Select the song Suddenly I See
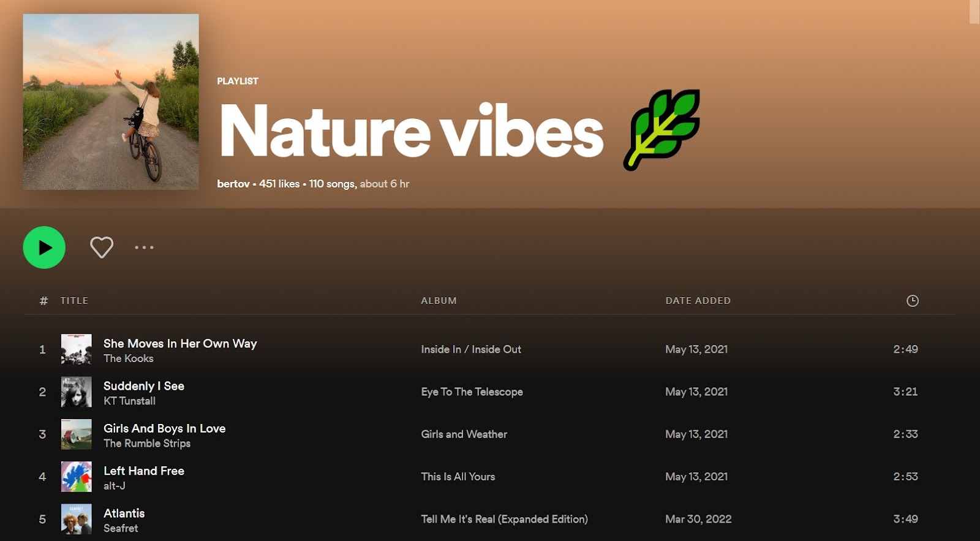Screen dimensions: 980x541 point(144,386)
